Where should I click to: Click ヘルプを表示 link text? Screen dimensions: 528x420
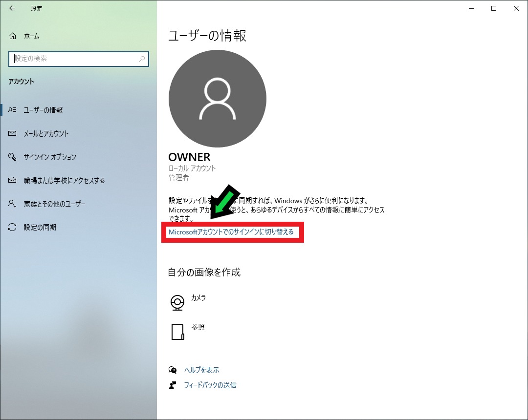(201, 370)
